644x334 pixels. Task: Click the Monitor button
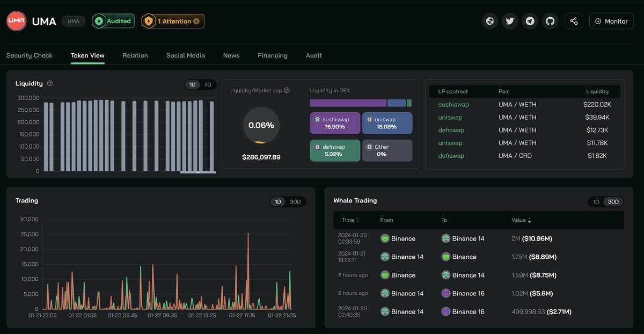(611, 21)
